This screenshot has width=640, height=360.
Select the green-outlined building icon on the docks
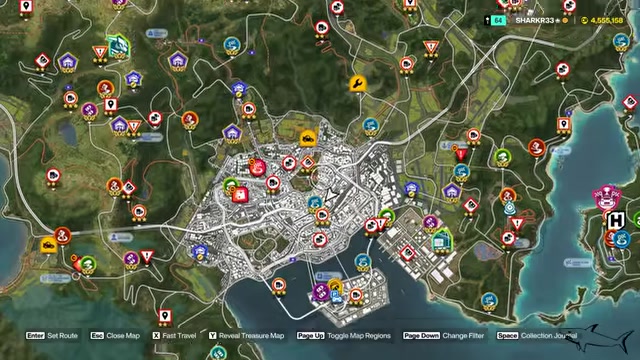click(x=441, y=241)
